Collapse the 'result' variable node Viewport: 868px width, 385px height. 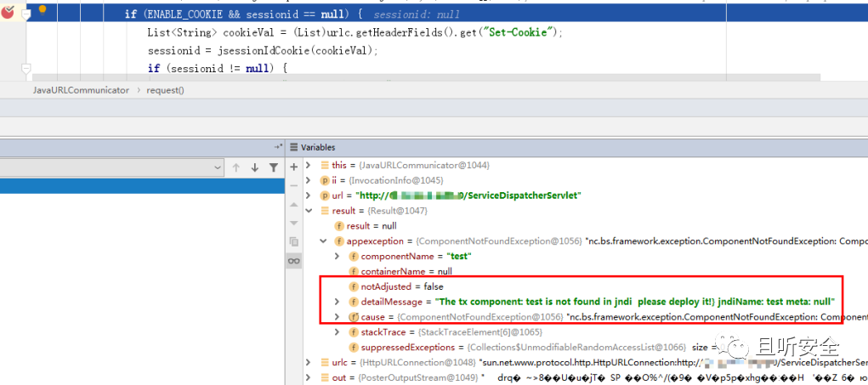(x=309, y=211)
